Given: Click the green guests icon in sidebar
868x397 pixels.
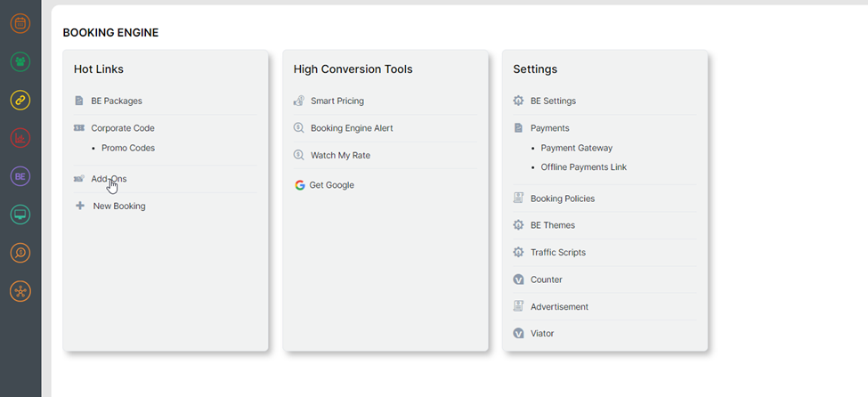Looking at the screenshot, I should pos(20,62).
